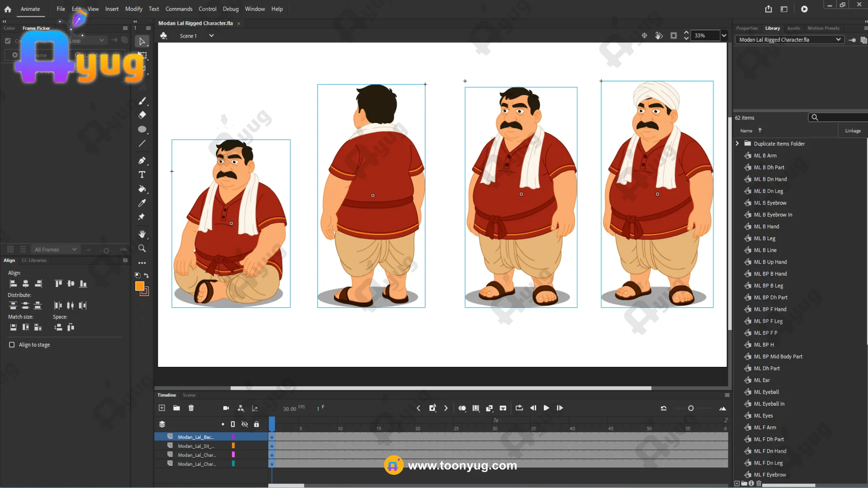Select the Eraser tool

coord(142,115)
